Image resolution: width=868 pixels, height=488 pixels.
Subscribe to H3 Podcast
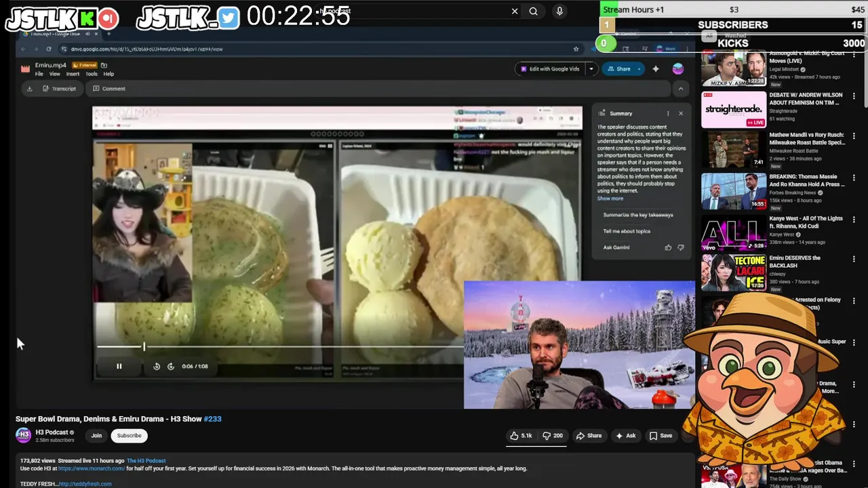[129, 436]
